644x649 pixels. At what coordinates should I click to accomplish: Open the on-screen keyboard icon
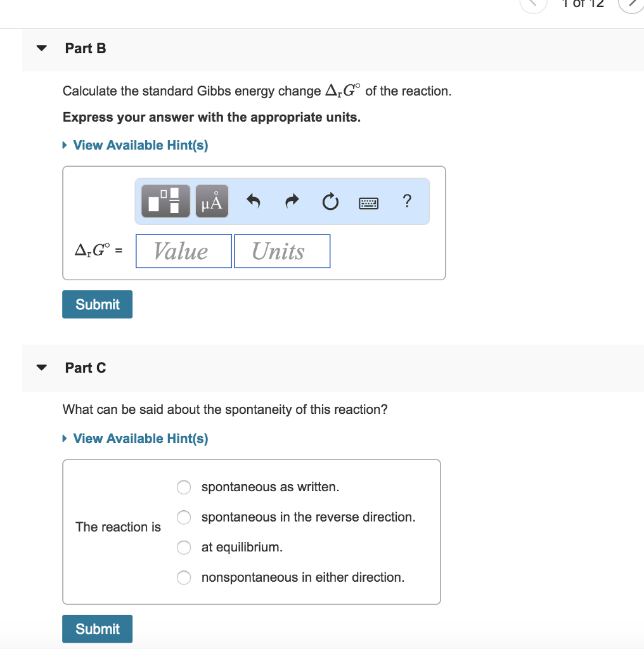coord(368,202)
